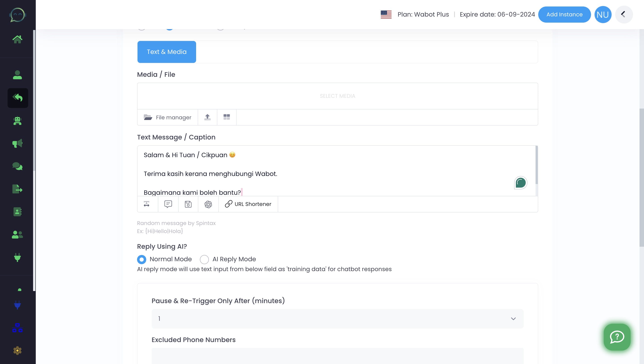Save the message using the floppy disk icon
644x364 pixels.
[188, 204]
